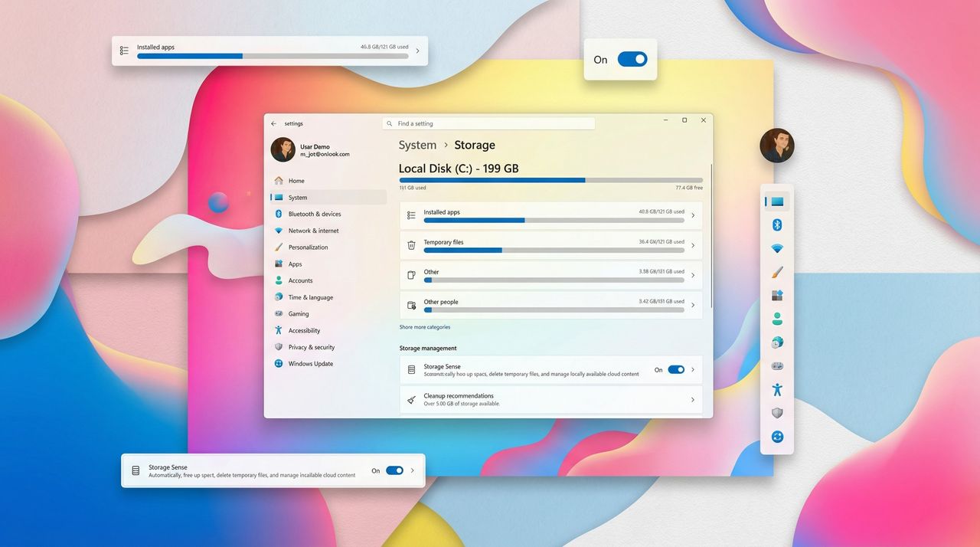
Task: Click the back arrow in settings
Action: click(273, 123)
